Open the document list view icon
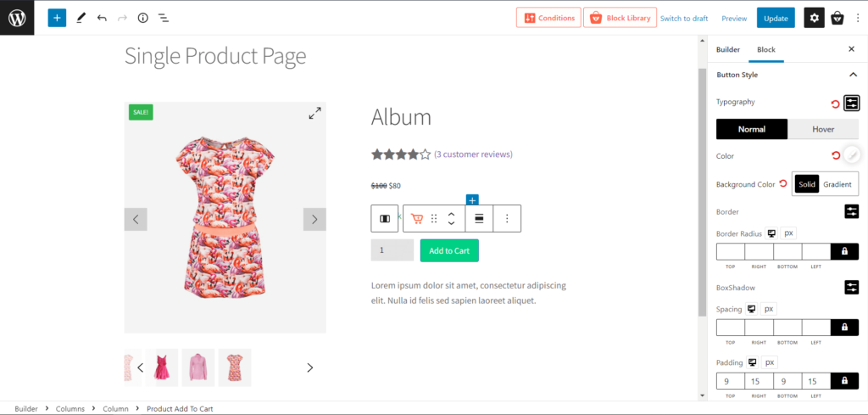The height and width of the screenshot is (415, 868). point(164,17)
